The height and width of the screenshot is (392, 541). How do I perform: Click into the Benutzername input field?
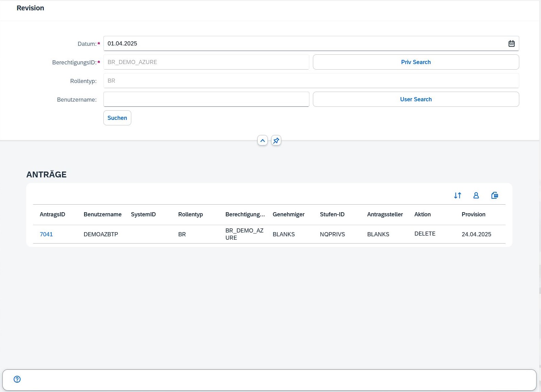pyautogui.click(x=206, y=99)
